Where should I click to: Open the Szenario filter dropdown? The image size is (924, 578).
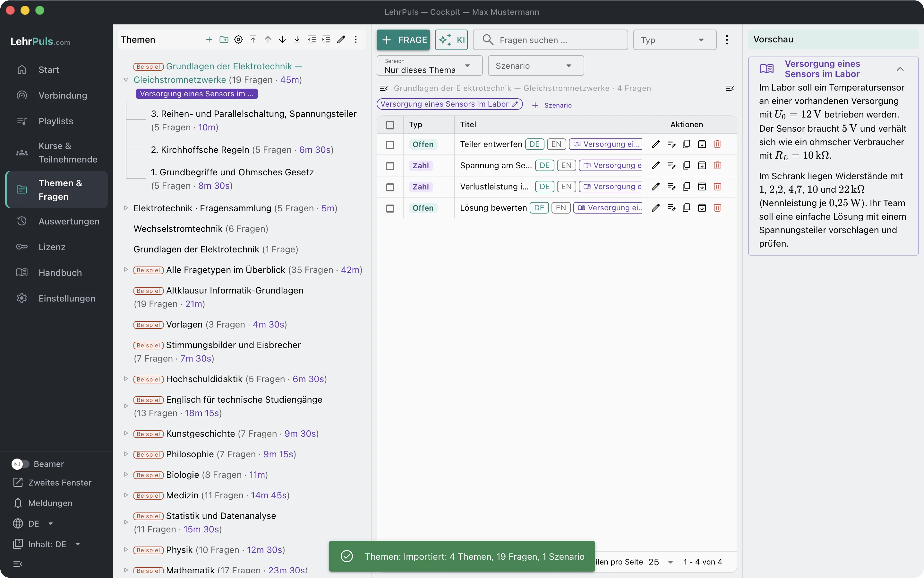(x=536, y=66)
